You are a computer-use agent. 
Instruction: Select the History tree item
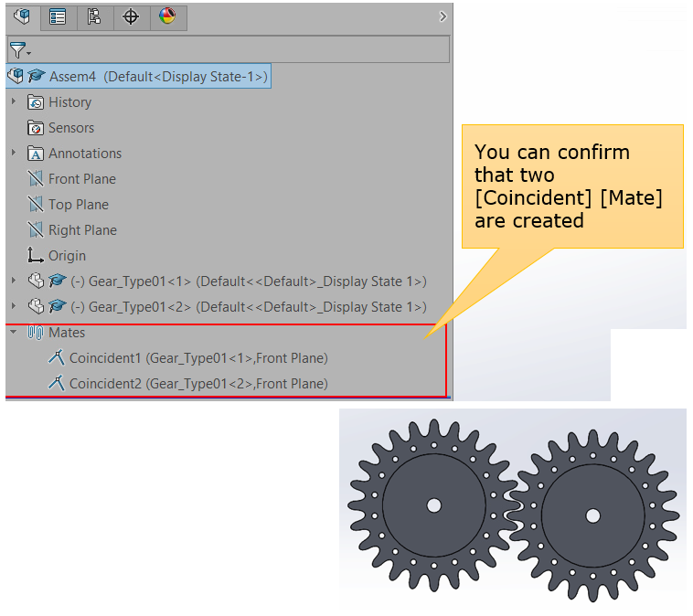[69, 102]
